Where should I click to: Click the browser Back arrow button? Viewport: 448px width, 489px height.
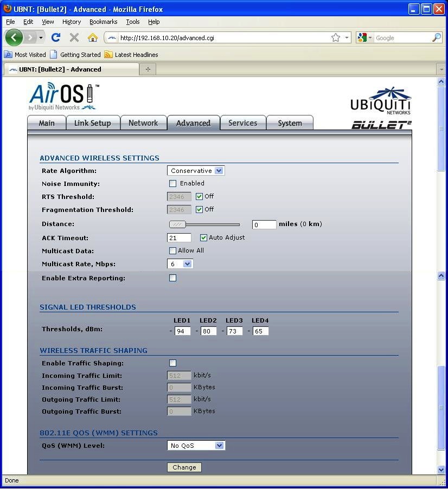click(14, 37)
